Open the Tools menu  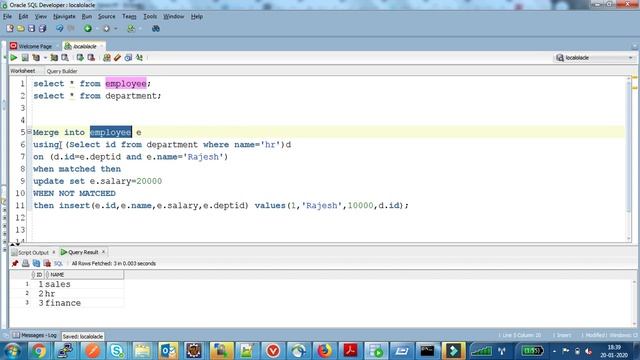(x=150, y=16)
